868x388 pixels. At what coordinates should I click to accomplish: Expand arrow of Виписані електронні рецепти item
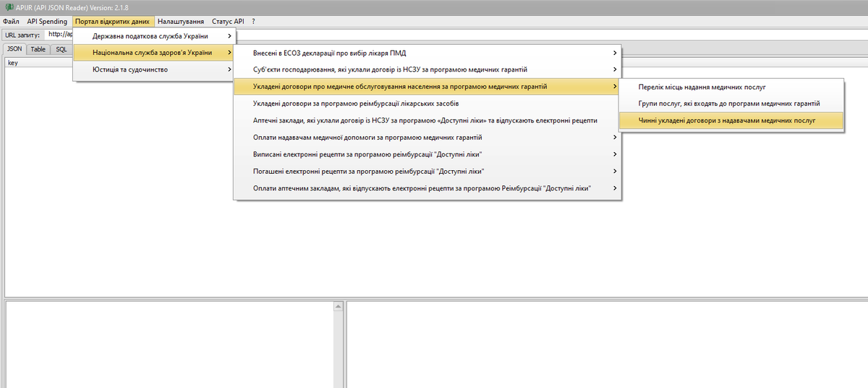coord(614,154)
